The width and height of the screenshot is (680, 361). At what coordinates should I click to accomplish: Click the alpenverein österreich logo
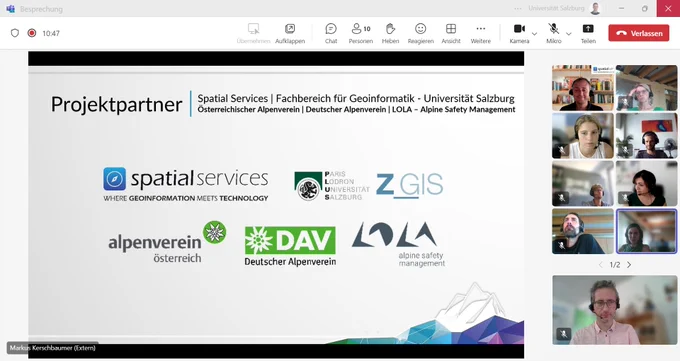coord(167,242)
